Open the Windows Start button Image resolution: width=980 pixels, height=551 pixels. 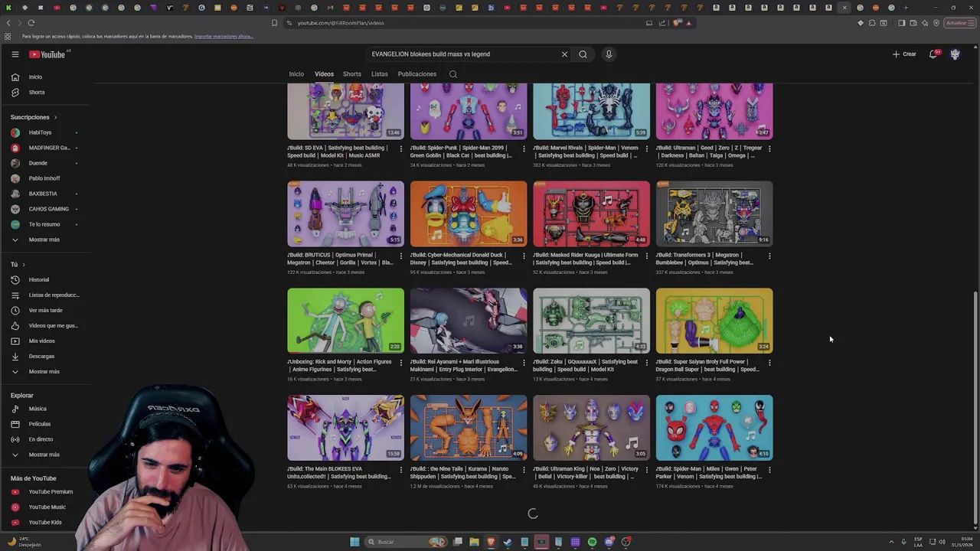tap(354, 542)
